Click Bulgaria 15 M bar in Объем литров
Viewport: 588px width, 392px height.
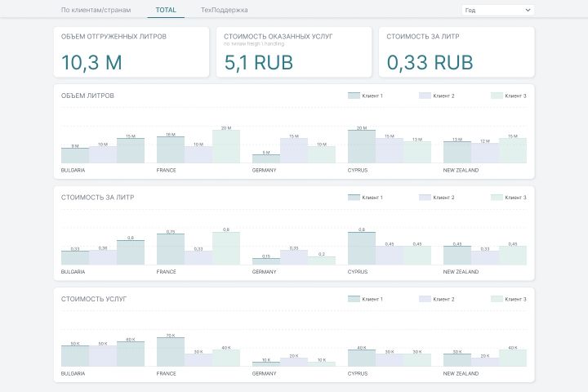131,151
